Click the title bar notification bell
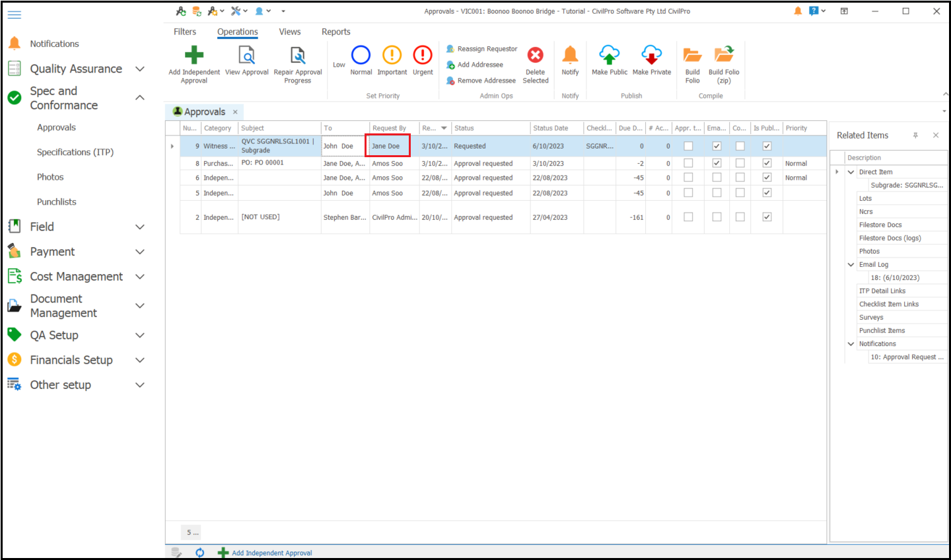Viewport: 951px width, 560px height. click(x=798, y=11)
